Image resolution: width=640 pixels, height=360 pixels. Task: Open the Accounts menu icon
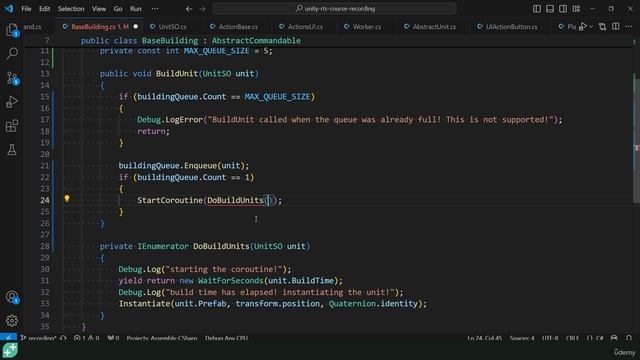coord(12,297)
